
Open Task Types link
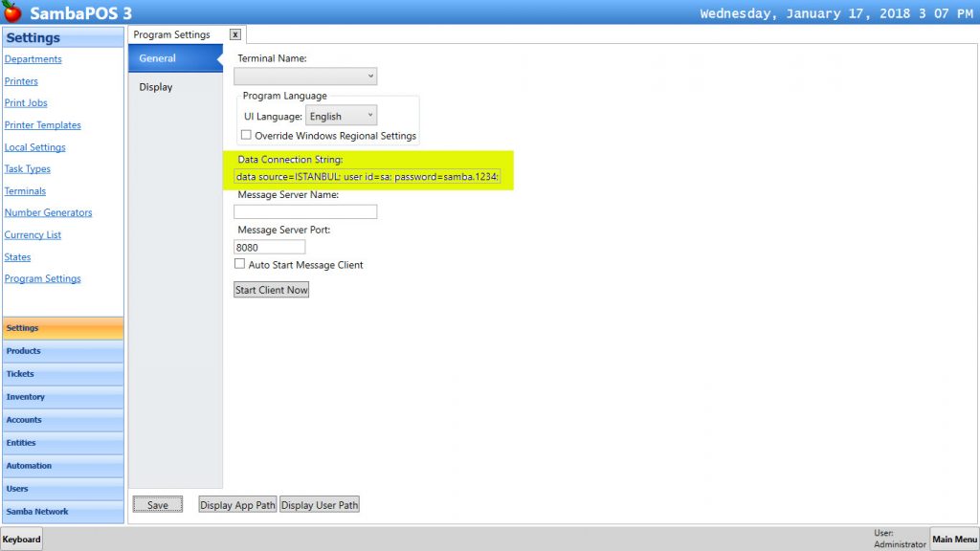pyautogui.click(x=28, y=168)
